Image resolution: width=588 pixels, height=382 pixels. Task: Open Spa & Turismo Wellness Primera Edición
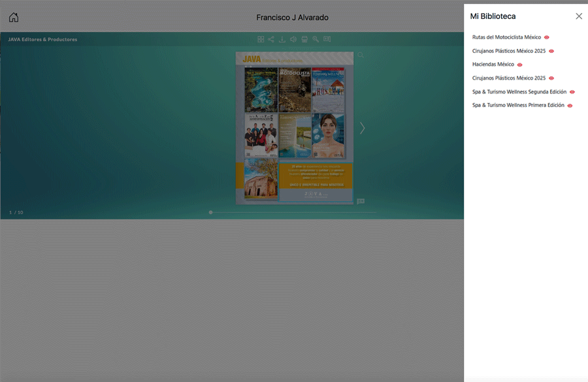point(519,105)
